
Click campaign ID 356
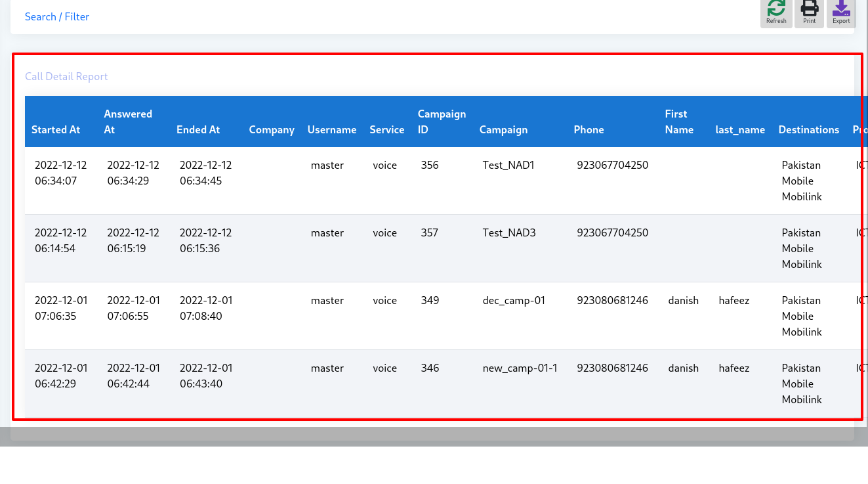pos(430,165)
